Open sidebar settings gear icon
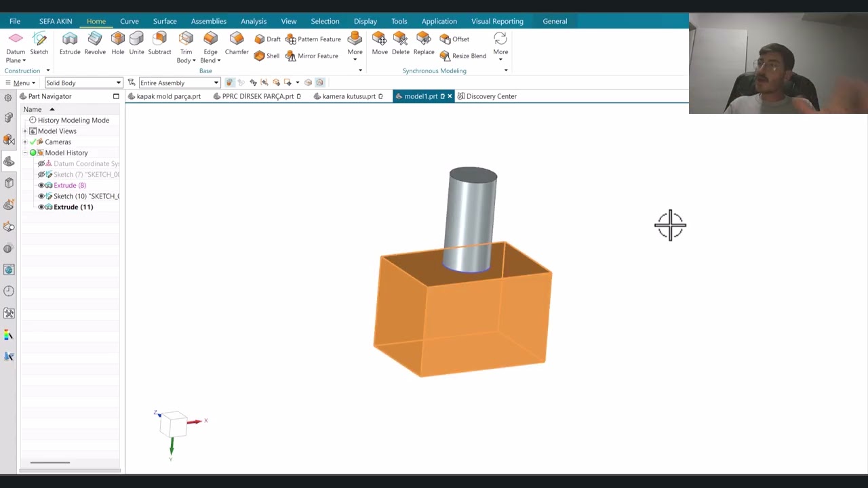Viewport: 868px width, 488px height. click(x=8, y=98)
